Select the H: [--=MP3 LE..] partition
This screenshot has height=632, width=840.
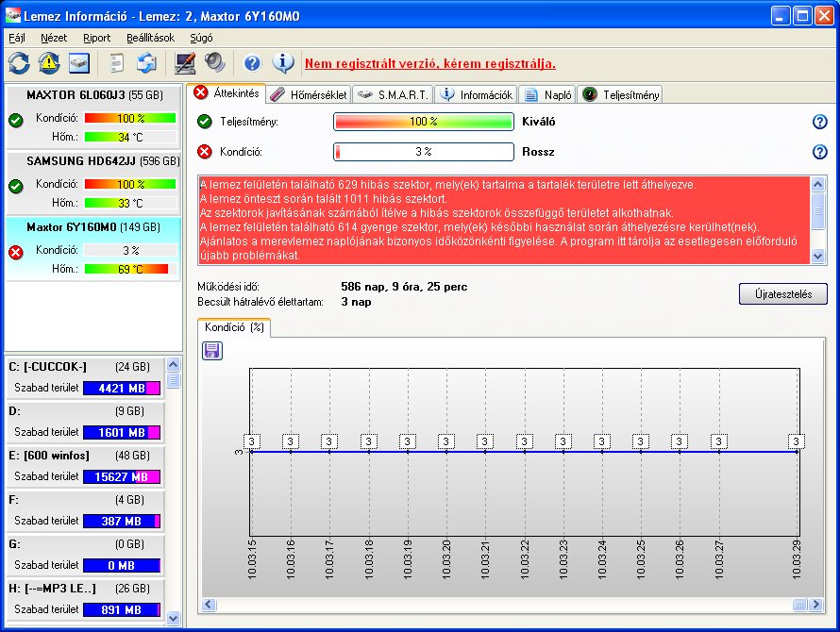point(85,600)
